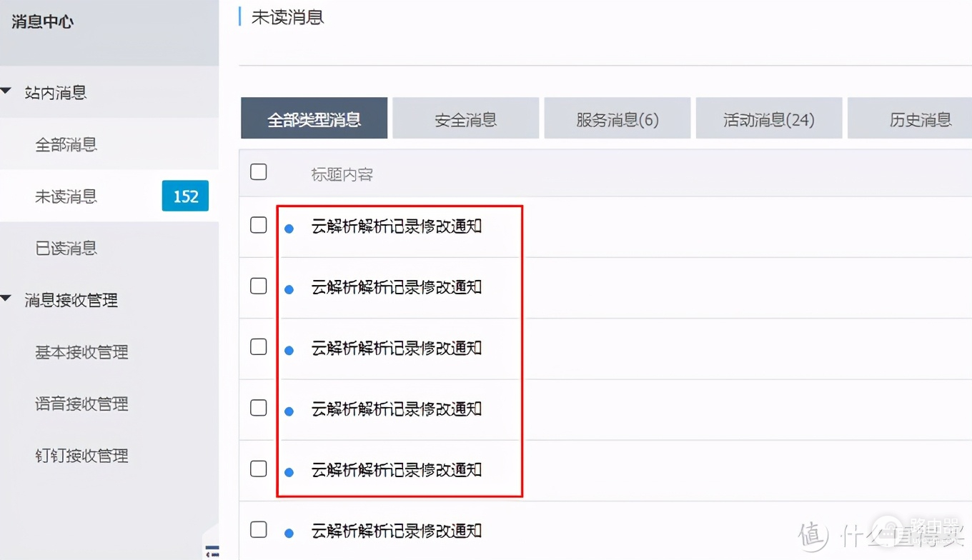Open 已读消息 in the sidebar
The height and width of the screenshot is (560, 972).
pyautogui.click(x=66, y=248)
